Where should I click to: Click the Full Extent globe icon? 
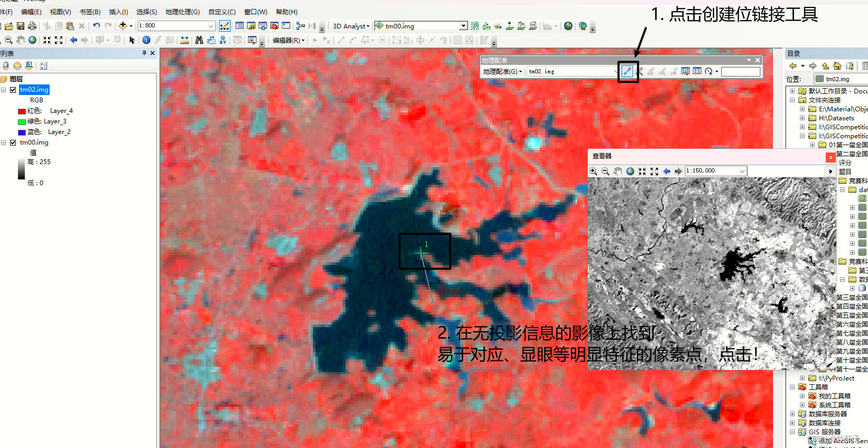tap(32, 40)
